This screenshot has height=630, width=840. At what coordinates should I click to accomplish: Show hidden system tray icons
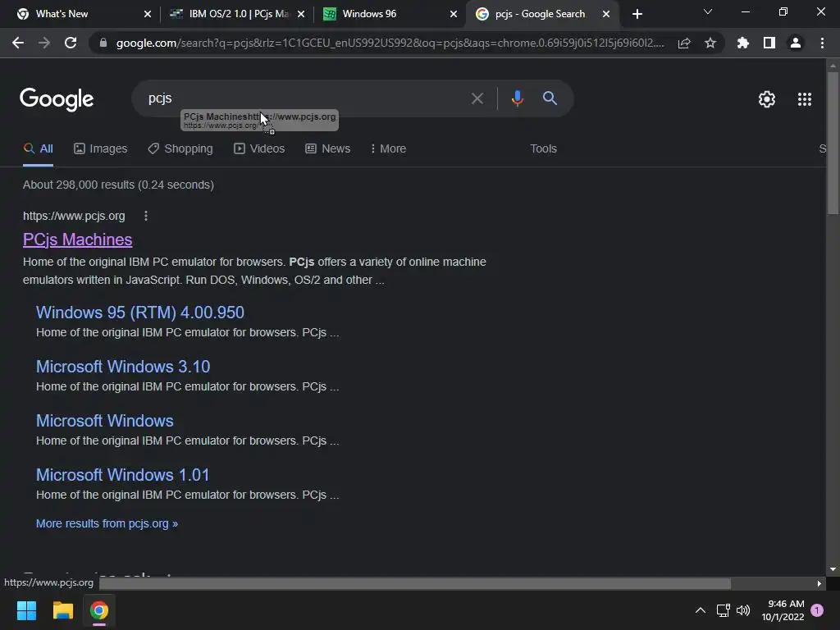click(701, 610)
